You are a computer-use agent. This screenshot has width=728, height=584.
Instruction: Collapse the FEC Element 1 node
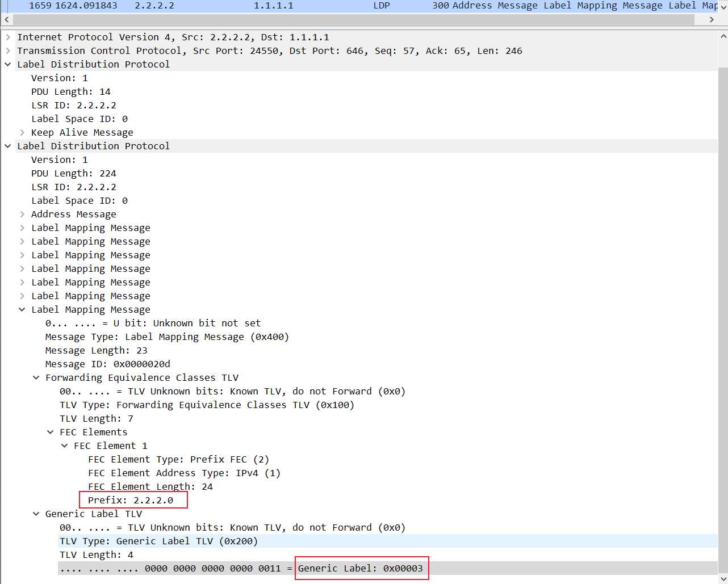pos(65,446)
